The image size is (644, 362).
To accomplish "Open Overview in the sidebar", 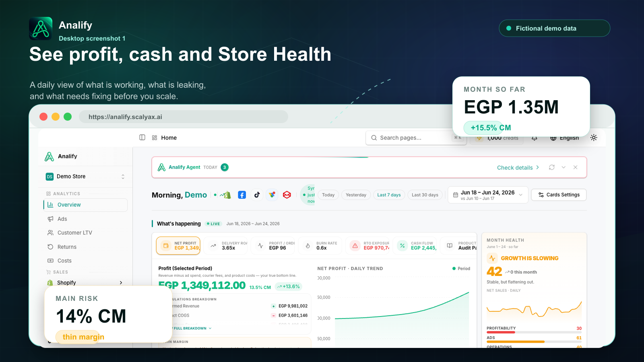I will click(x=85, y=205).
